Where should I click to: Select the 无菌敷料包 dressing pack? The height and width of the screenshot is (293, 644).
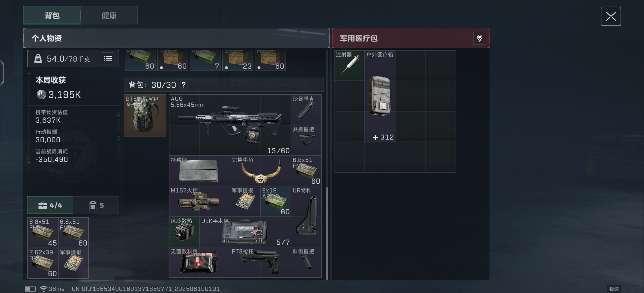click(x=199, y=262)
